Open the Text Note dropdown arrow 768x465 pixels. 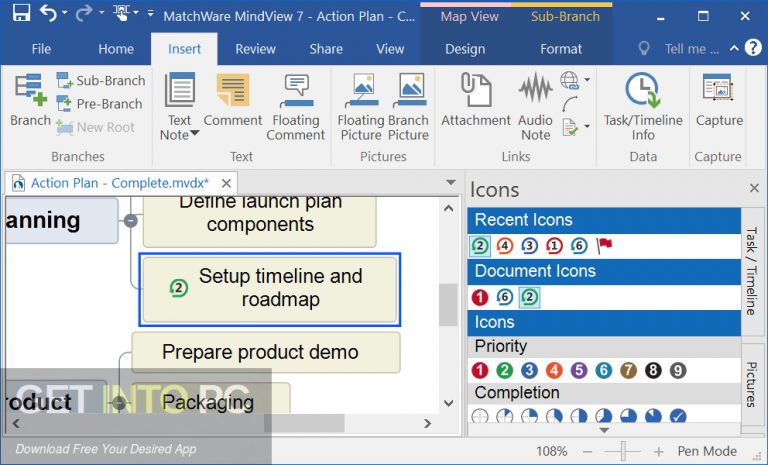click(x=194, y=134)
